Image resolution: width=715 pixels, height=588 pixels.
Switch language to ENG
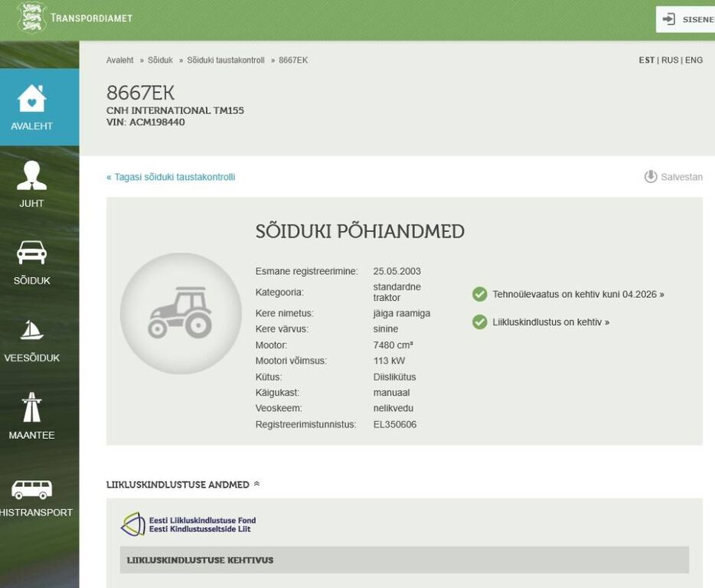pyautogui.click(x=694, y=60)
